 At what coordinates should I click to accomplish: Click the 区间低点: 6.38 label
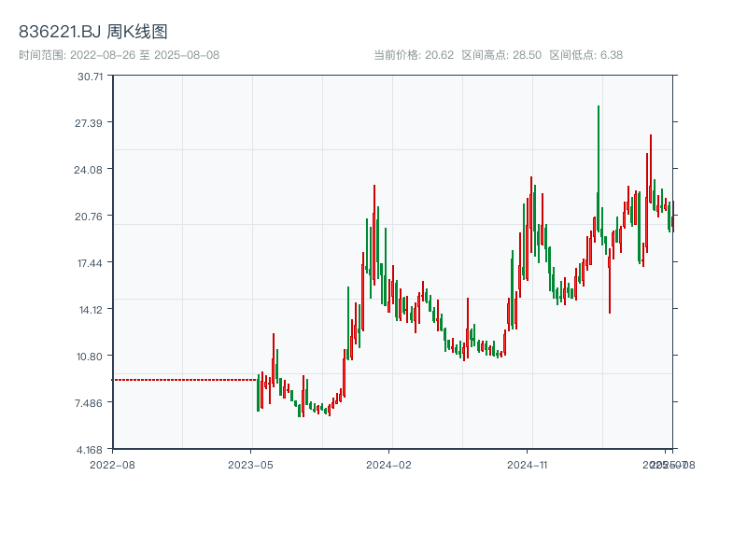(x=586, y=55)
